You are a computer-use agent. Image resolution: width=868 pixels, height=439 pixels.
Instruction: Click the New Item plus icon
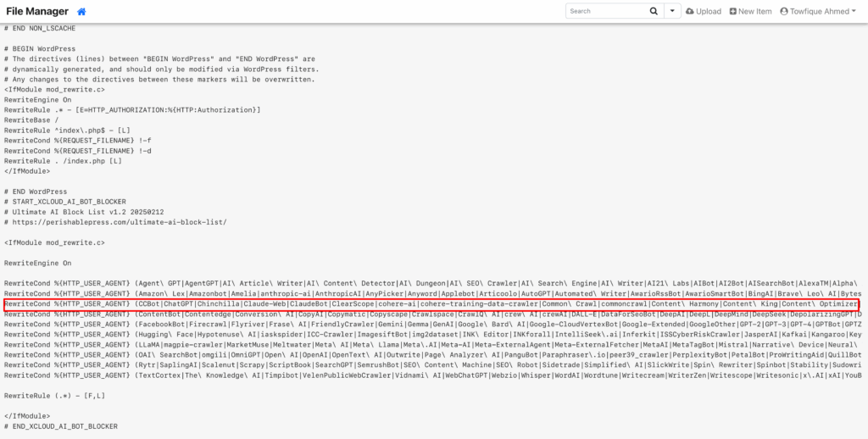[733, 12]
